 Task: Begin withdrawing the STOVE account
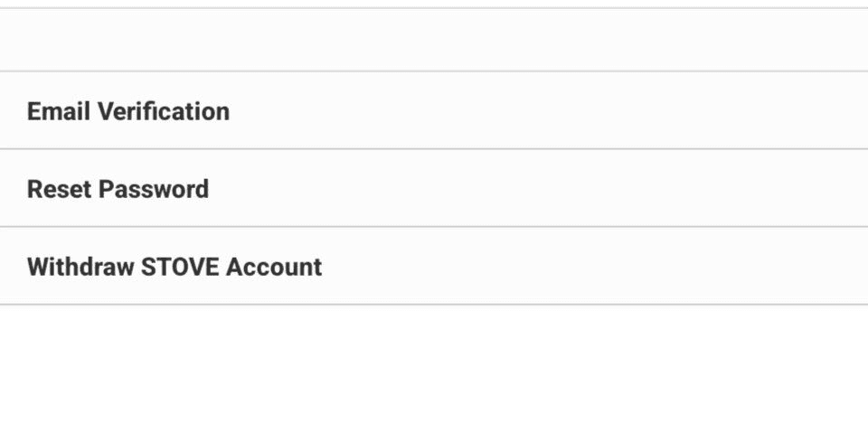tap(434, 266)
